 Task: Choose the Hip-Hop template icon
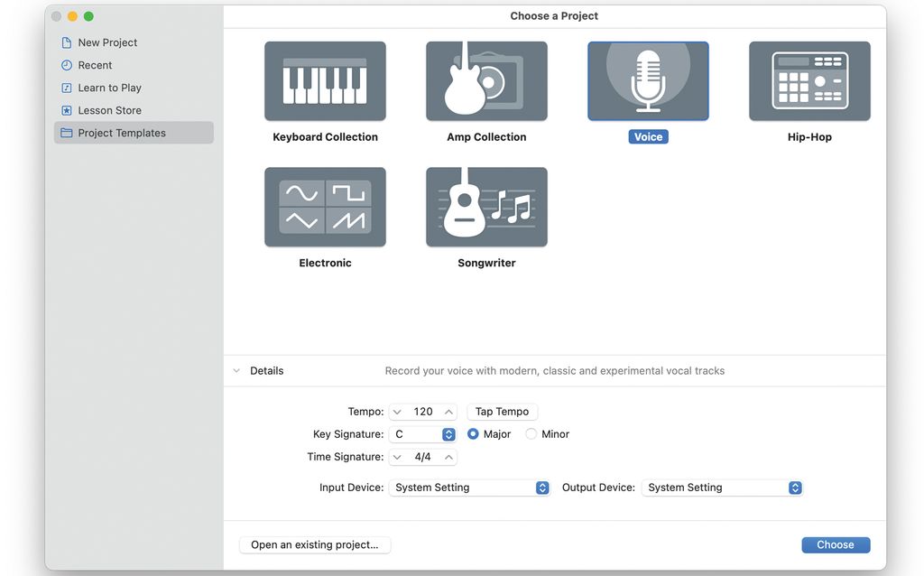(808, 79)
